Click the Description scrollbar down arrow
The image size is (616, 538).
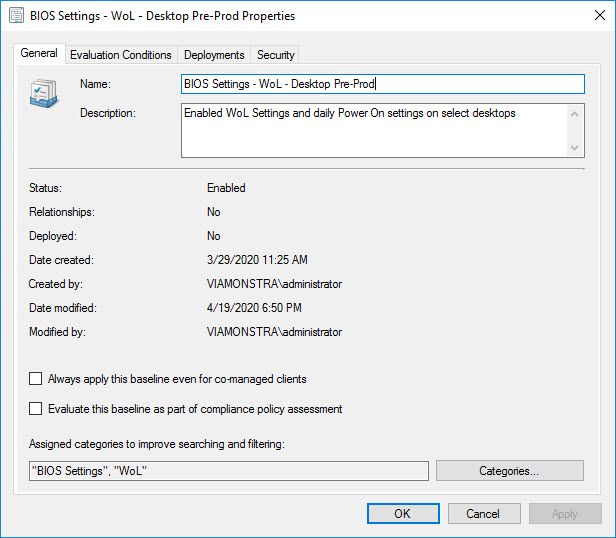coord(575,147)
